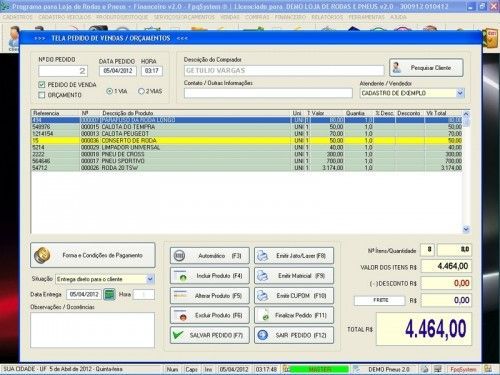Click the computer icon in status bar
The height and width of the screenshot is (375, 500).
tap(437, 369)
